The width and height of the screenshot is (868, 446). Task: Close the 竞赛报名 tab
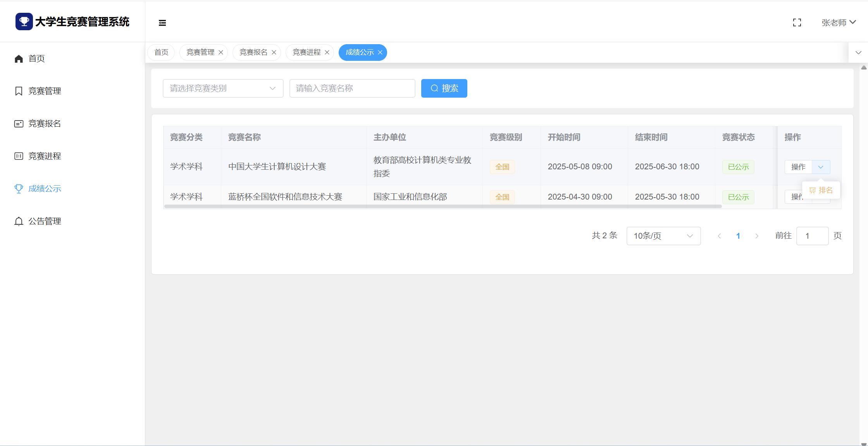(274, 52)
